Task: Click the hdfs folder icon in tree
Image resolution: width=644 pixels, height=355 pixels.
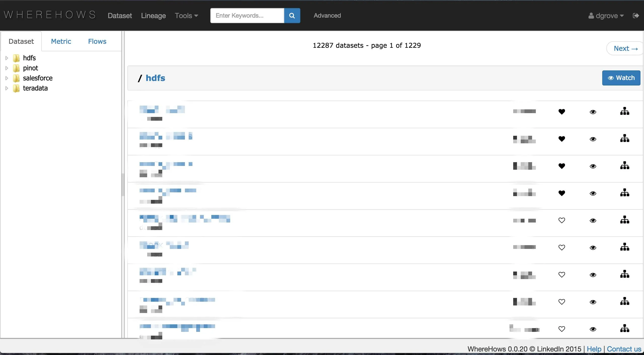Action: coord(16,58)
